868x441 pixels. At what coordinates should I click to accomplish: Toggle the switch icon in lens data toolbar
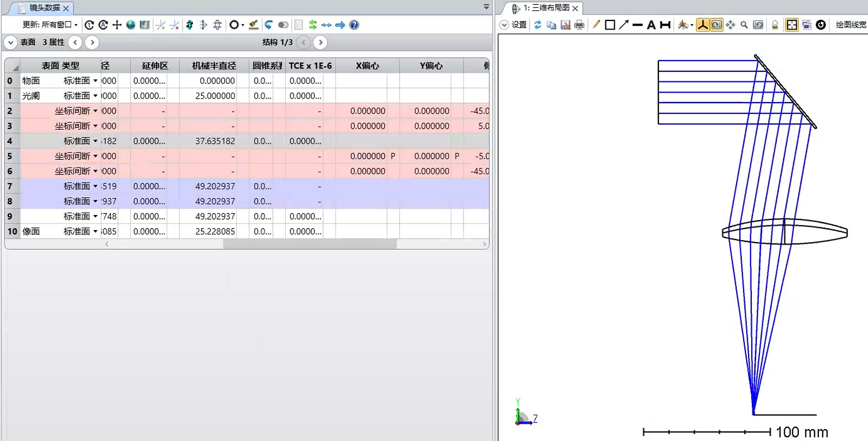point(283,25)
